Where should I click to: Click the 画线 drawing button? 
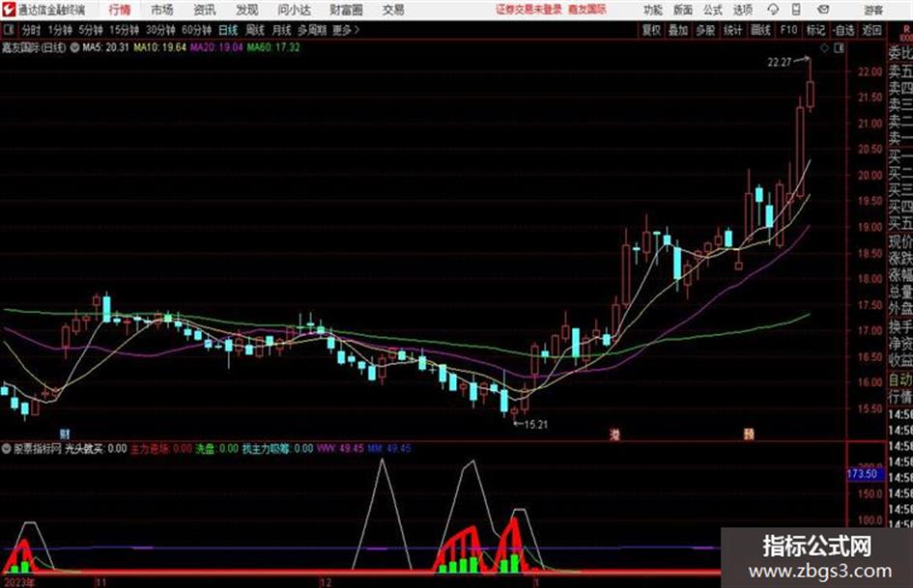click(761, 30)
